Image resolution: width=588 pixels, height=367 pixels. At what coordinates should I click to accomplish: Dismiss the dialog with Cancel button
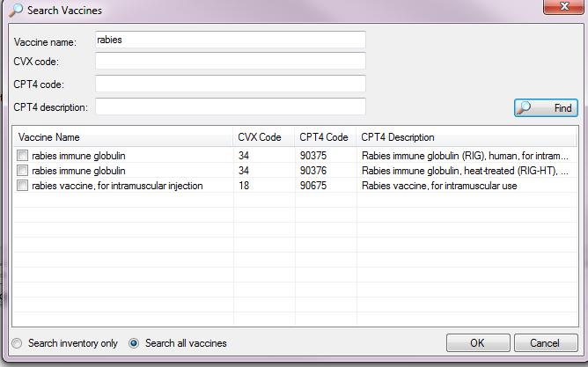coord(546,342)
